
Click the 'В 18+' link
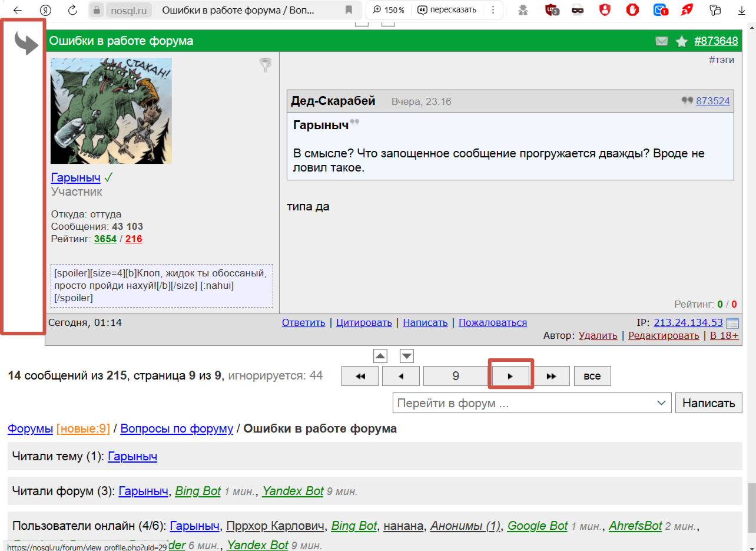(724, 335)
